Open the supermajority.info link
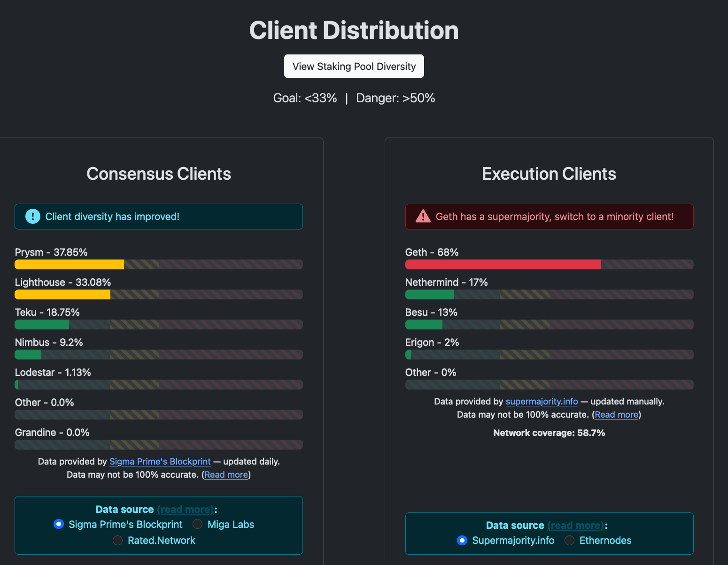The height and width of the screenshot is (565, 728). [542, 401]
